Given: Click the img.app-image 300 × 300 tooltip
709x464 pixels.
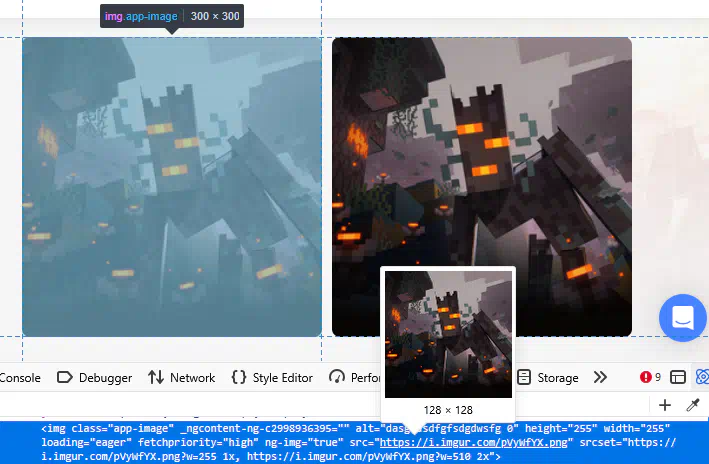Looking at the screenshot, I should (172, 16).
